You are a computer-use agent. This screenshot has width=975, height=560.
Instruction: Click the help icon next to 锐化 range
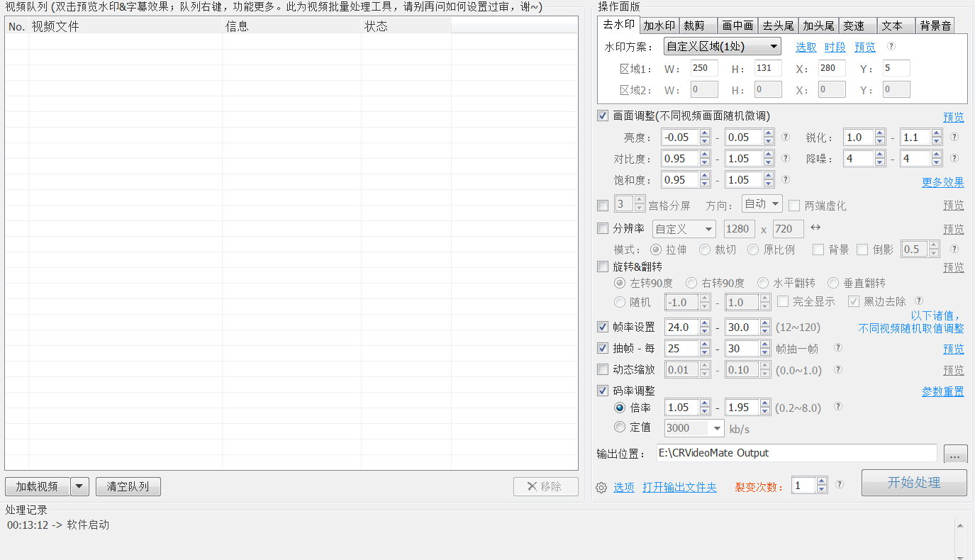pos(954,138)
